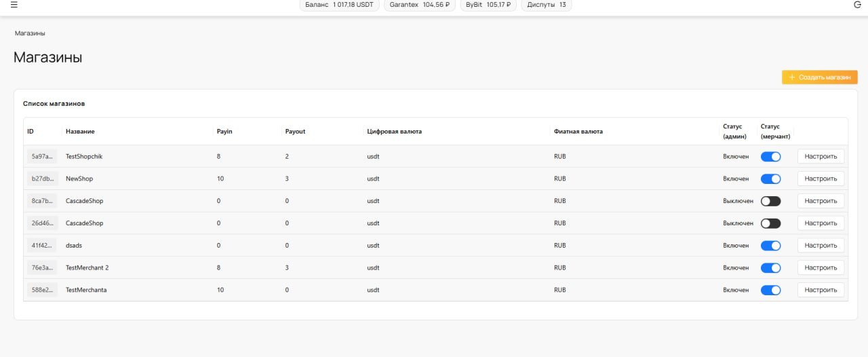868x357 pixels.
Task: Open the Диспуты 13 chip
Action: tap(547, 5)
